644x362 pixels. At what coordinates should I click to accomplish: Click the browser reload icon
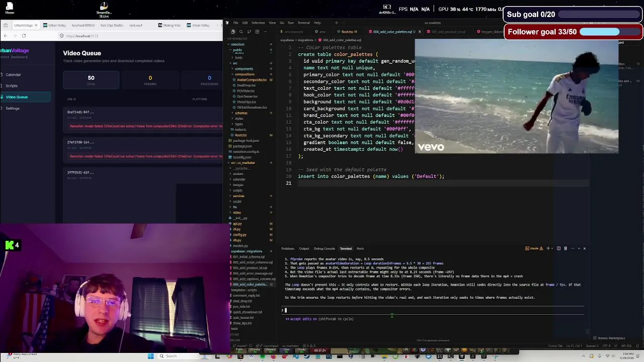click(24, 36)
